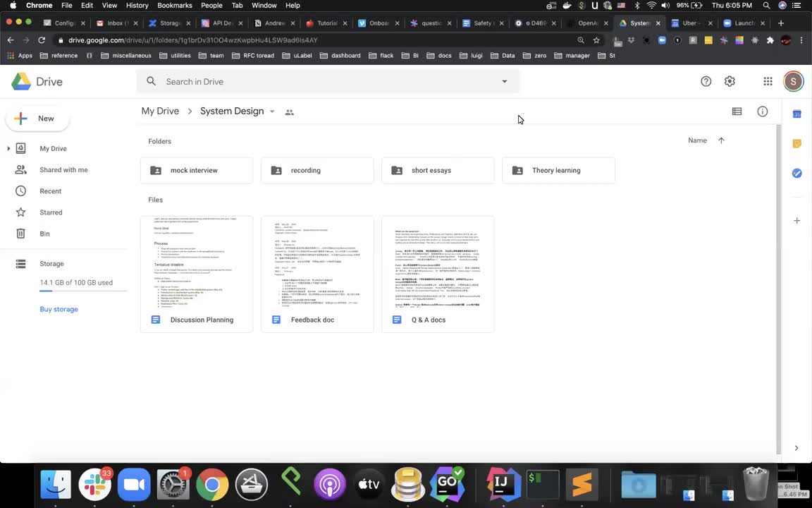
Task: Collapse the side panel chevron
Action: click(x=796, y=448)
